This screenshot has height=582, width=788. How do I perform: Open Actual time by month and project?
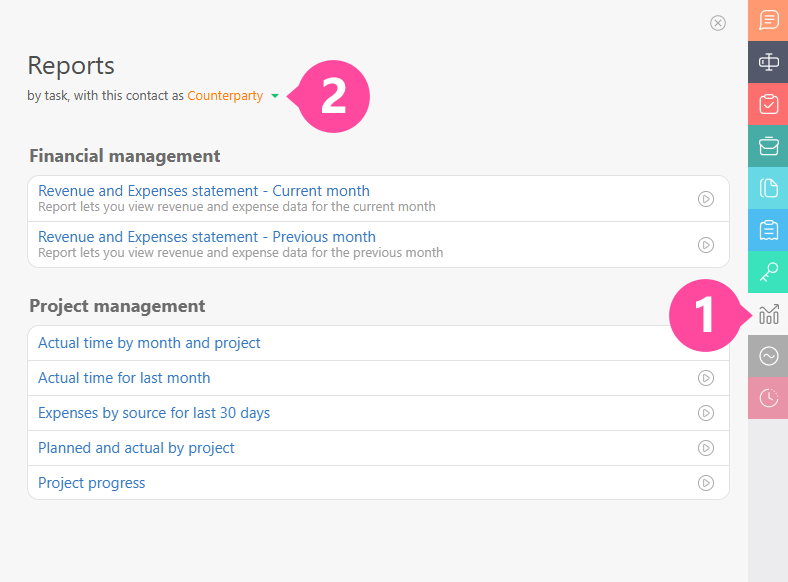click(149, 343)
